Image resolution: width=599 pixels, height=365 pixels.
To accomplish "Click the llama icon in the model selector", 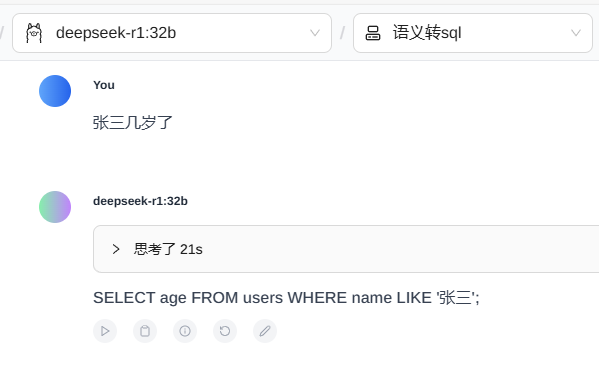I will click(x=34, y=33).
